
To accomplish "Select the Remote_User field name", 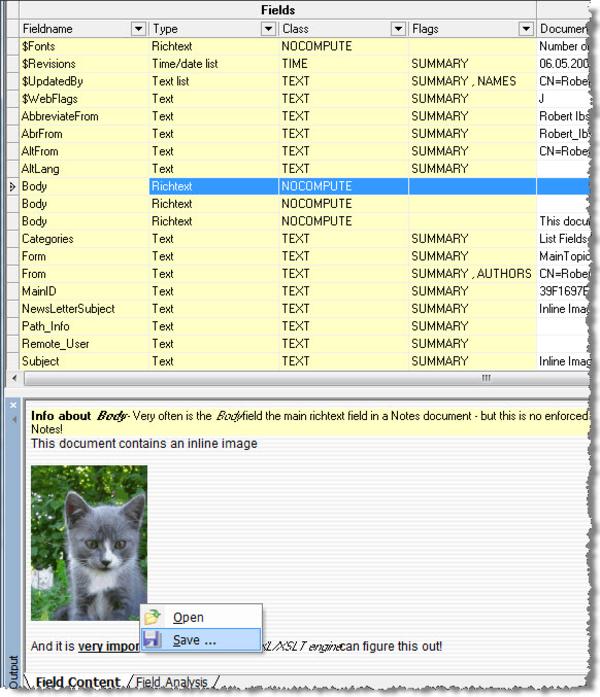I will [56, 344].
